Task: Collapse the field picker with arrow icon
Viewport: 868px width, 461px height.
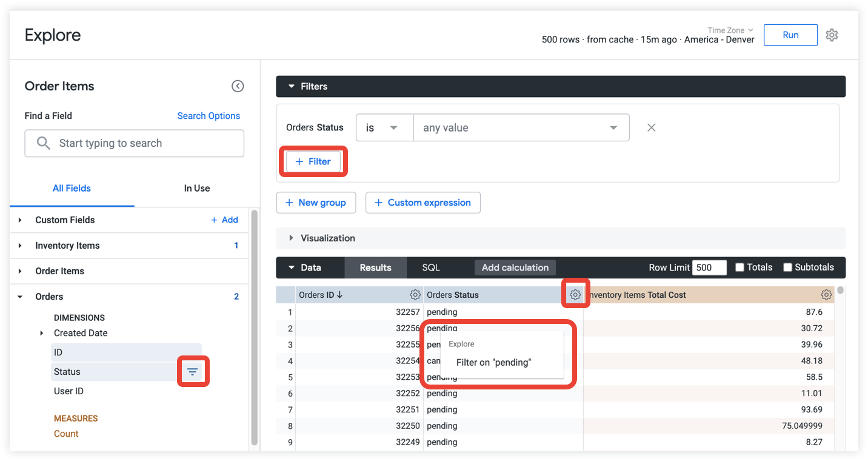Action: [238, 86]
